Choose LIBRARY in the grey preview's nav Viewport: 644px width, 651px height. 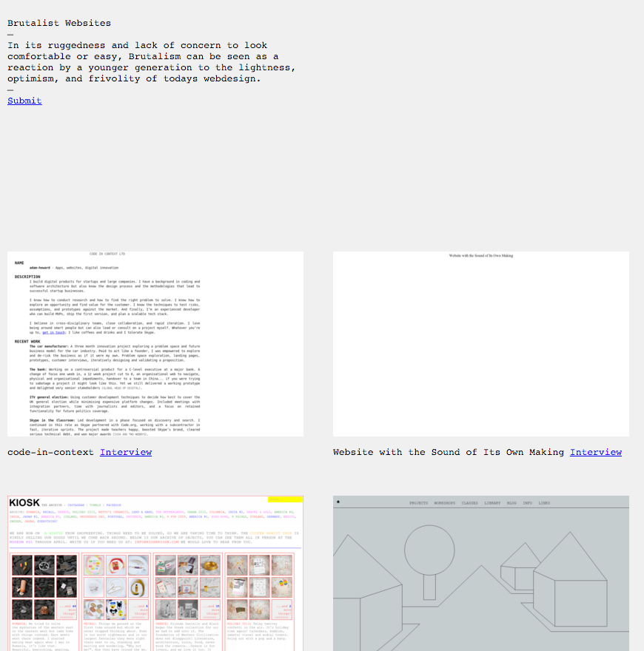pyautogui.click(x=492, y=503)
